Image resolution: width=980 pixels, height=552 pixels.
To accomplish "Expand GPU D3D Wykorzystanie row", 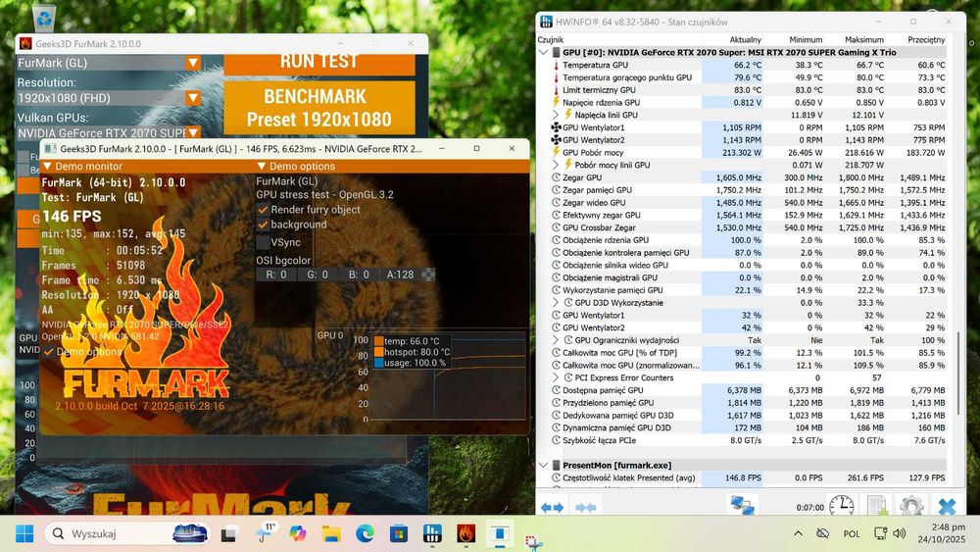I will pos(555,303).
